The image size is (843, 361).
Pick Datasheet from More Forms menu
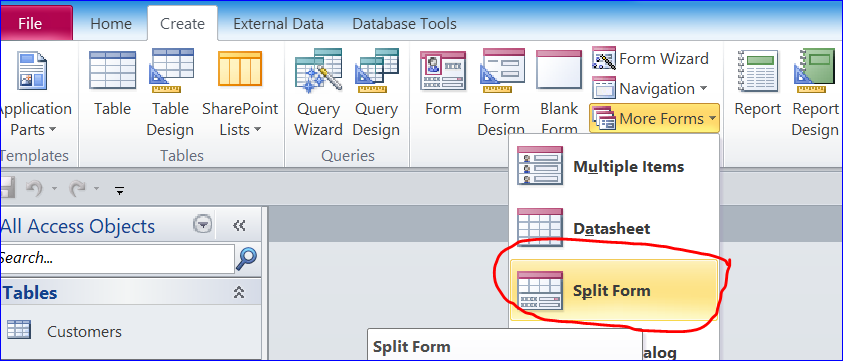click(x=613, y=228)
